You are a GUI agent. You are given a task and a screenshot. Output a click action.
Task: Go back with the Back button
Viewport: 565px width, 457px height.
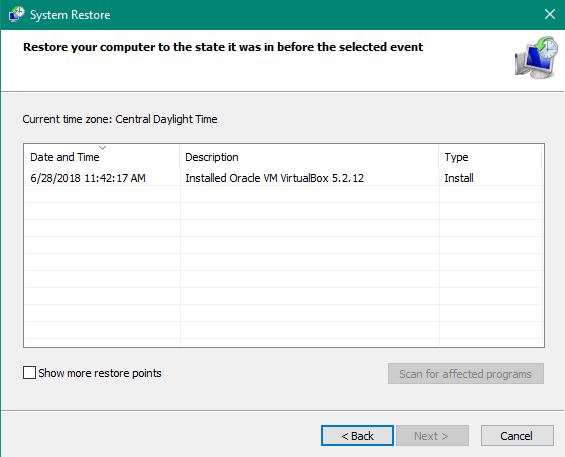357,436
